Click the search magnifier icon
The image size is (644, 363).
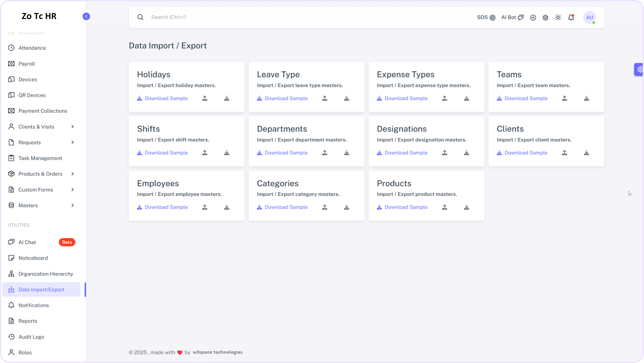(x=140, y=17)
